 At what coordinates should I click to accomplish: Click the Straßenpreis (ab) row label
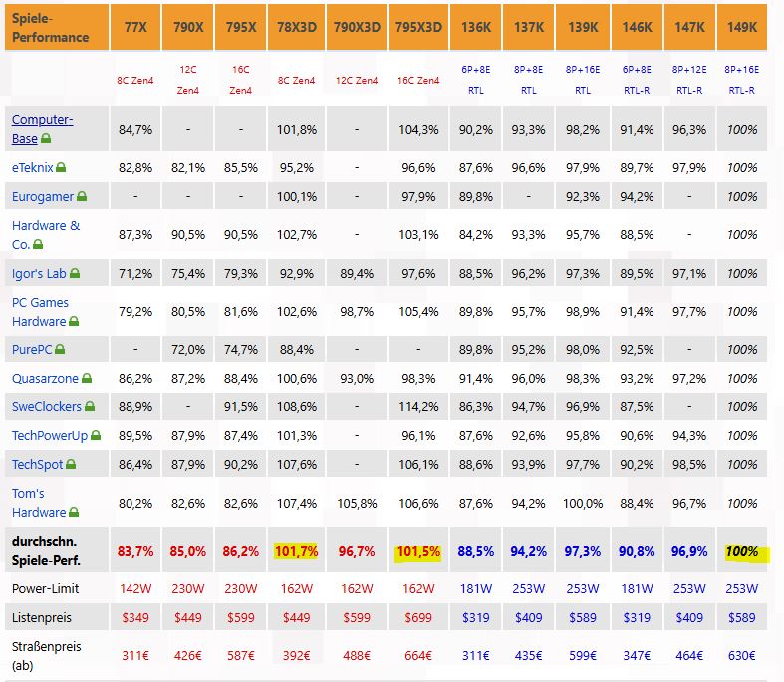click(x=46, y=655)
